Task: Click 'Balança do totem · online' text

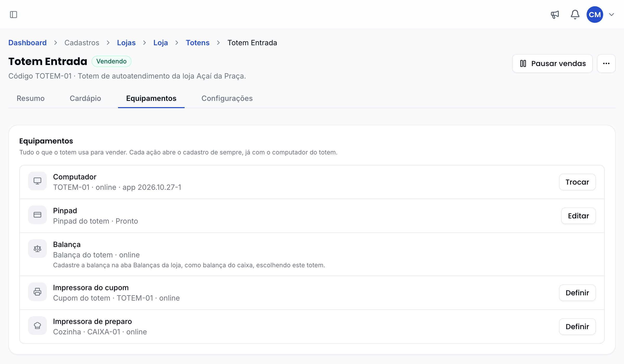Action: (96, 255)
